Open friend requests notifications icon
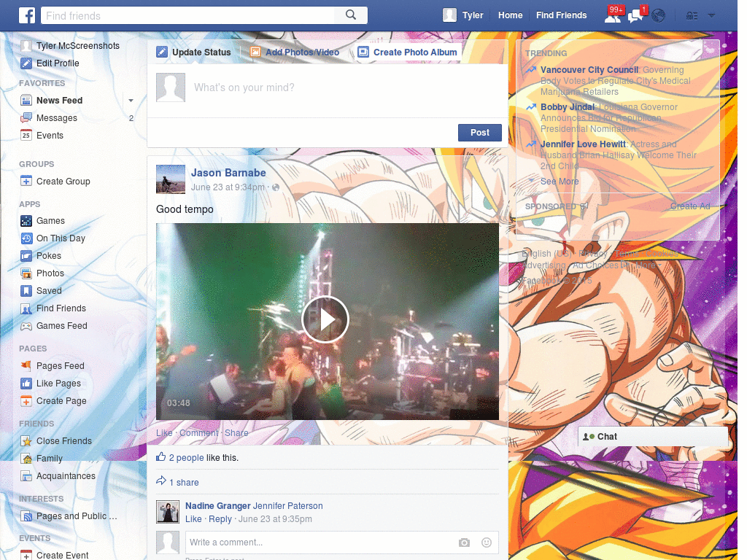The image size is (747, 560). pos(613,16)
